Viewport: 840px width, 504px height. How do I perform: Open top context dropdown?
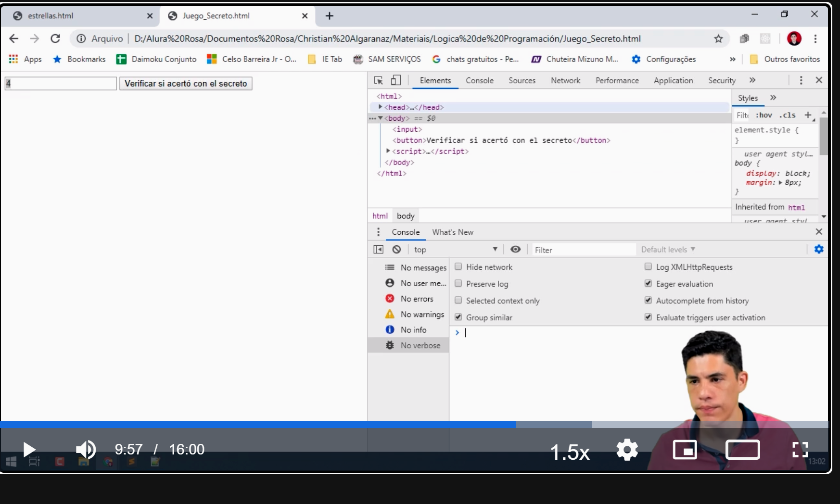pyautogui.click(x=455, y=250)
